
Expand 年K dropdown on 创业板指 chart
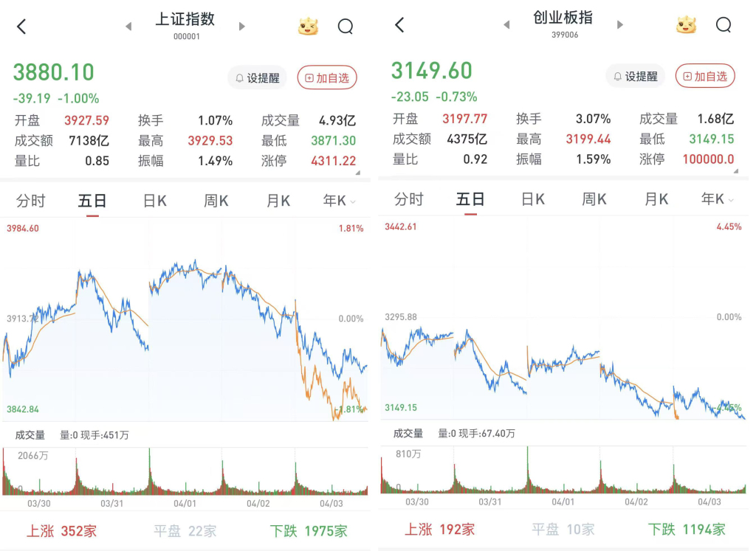(x=718, y=199)
